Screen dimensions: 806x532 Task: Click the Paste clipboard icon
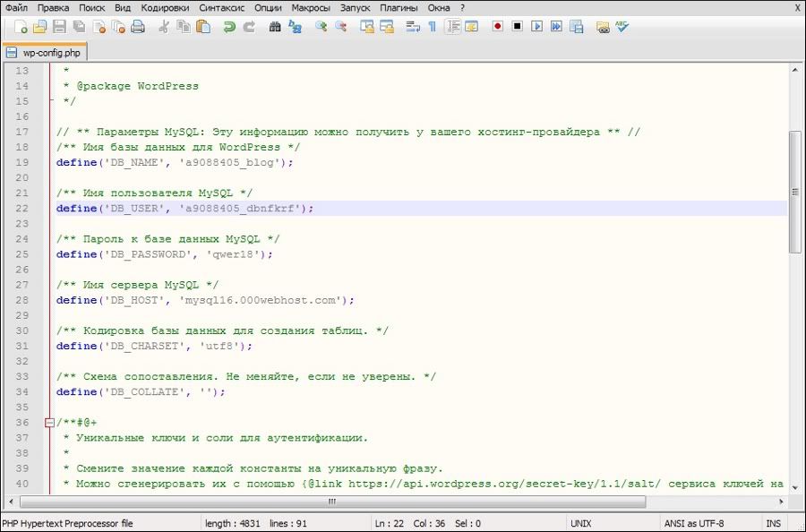[203, 27]
